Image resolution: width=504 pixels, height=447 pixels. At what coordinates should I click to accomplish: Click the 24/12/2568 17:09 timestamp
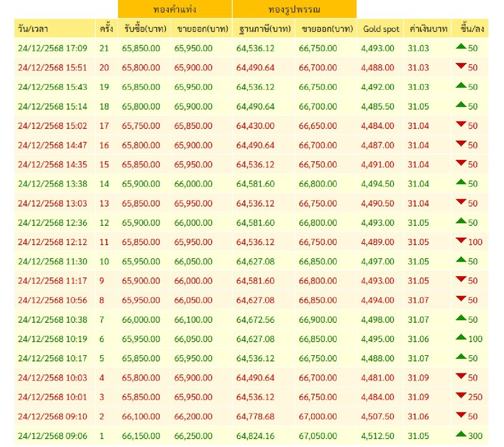click(52, 48)
